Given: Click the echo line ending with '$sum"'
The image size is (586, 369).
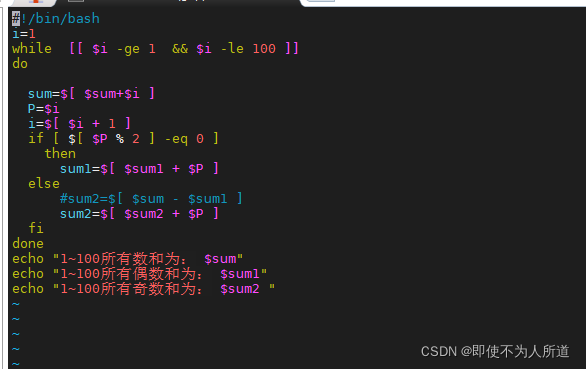Looking at the screenshot, I should coord(127,259).
